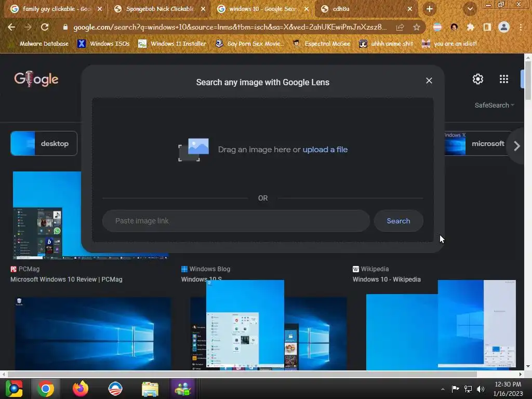Open the tab search dropdown arrow
Screen dimensions: 532x399
(x=470, y=9)
